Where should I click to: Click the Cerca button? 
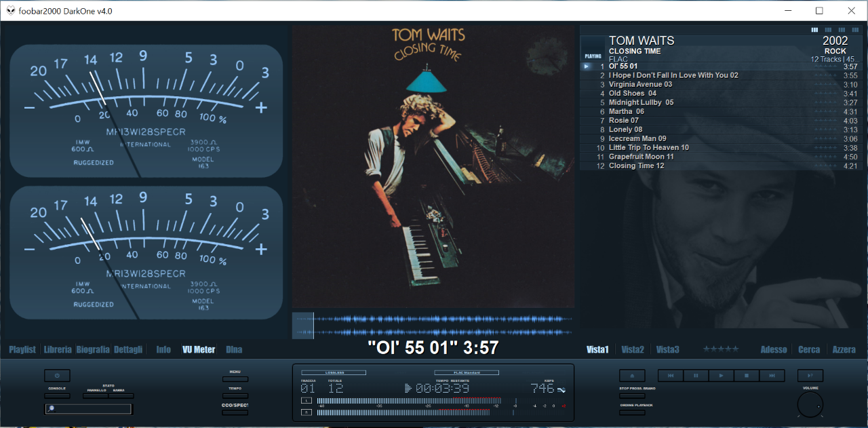809,349
